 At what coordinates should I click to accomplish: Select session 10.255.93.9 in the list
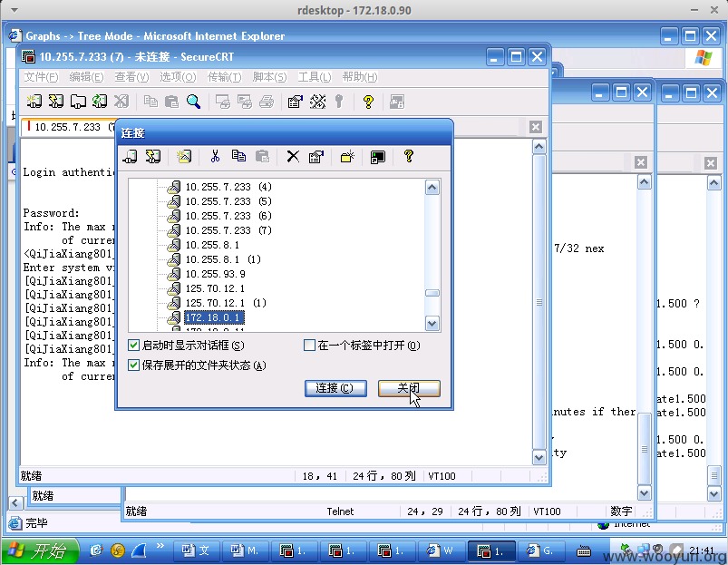pos(216,274)
